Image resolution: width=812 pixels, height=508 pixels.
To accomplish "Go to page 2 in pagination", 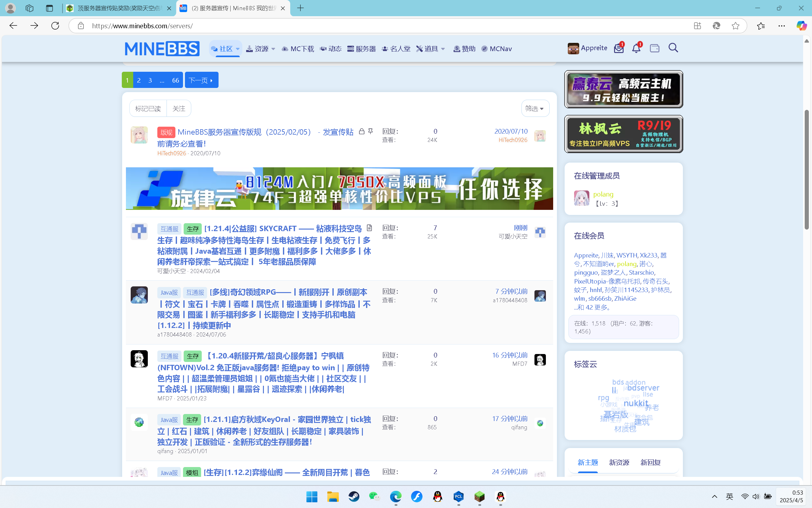I will pyautogui.click(x=139, y=80).
